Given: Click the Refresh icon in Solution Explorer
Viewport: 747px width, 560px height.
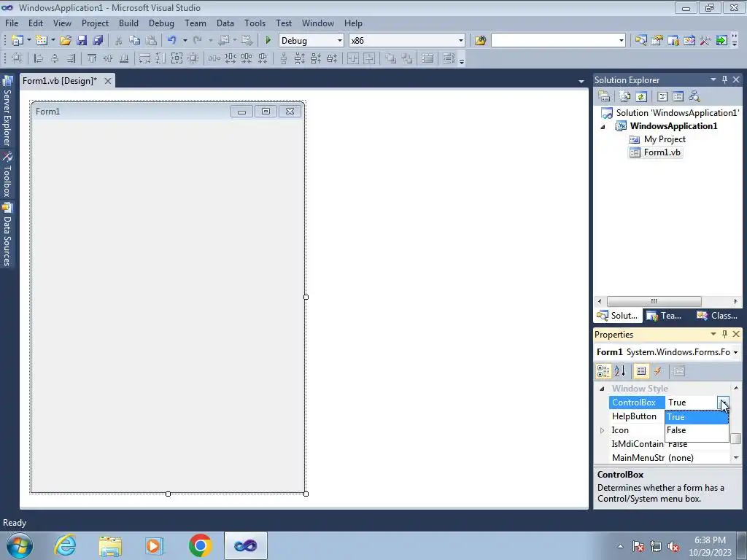Looking at the screenshot, I should coord(641,97).
